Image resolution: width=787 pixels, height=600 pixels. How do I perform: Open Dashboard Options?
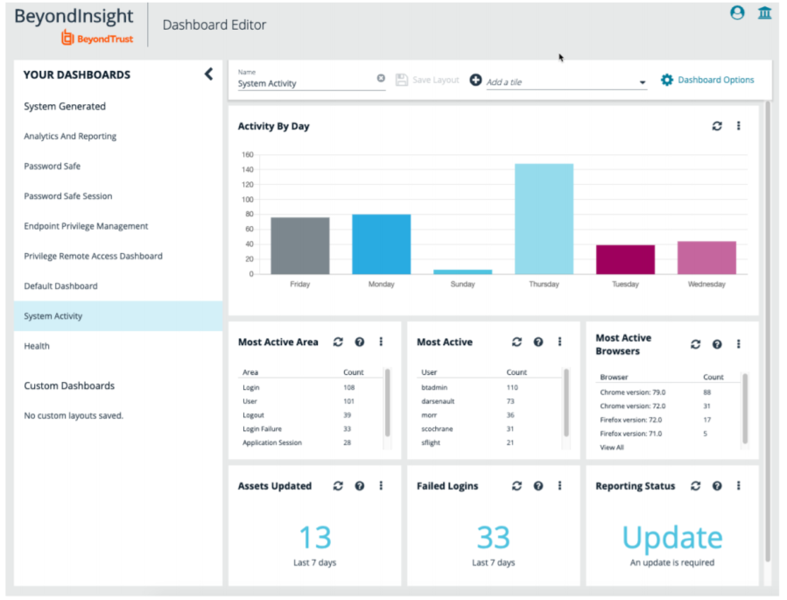707,80
